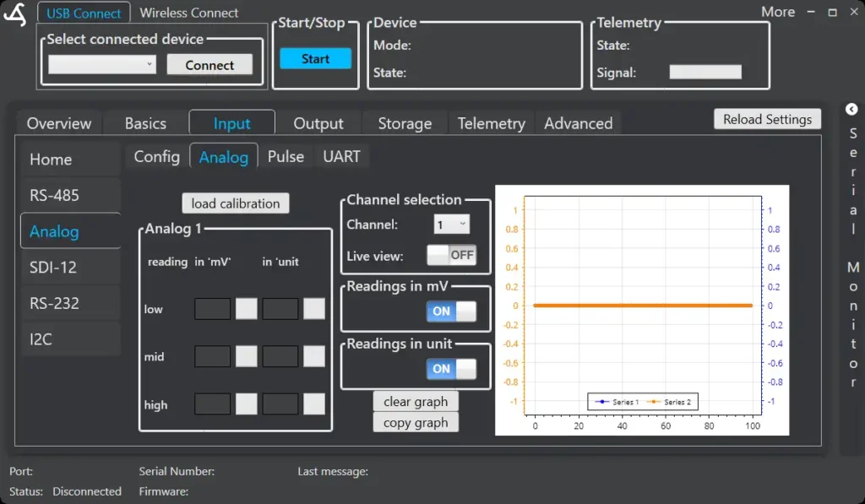Click the load calibration button

(x=236, y=203)
